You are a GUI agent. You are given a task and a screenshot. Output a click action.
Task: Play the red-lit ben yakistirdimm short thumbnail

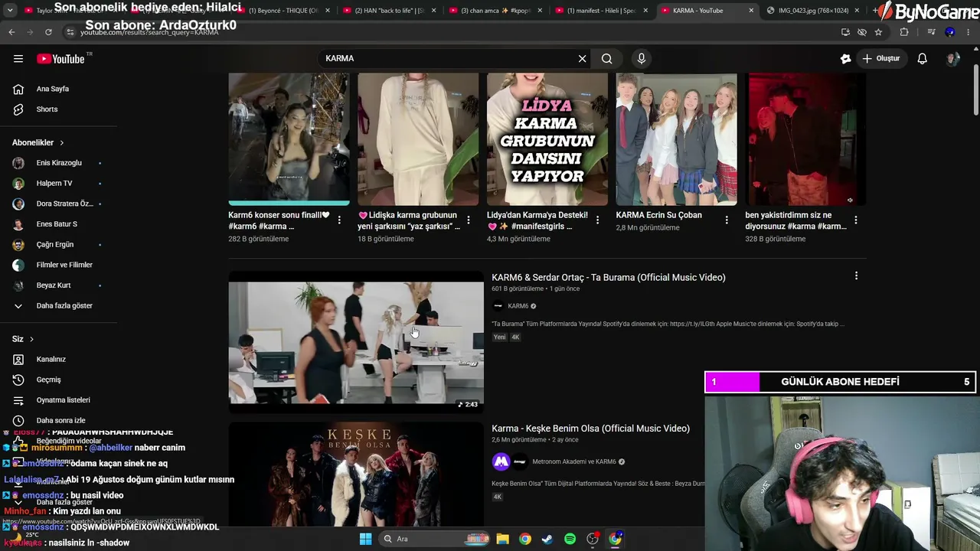(x=805, y=139)
